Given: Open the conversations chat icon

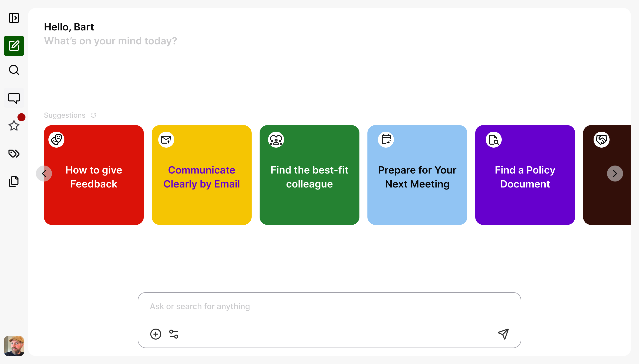Looking at the screenshot, I should tap(14, 98).
